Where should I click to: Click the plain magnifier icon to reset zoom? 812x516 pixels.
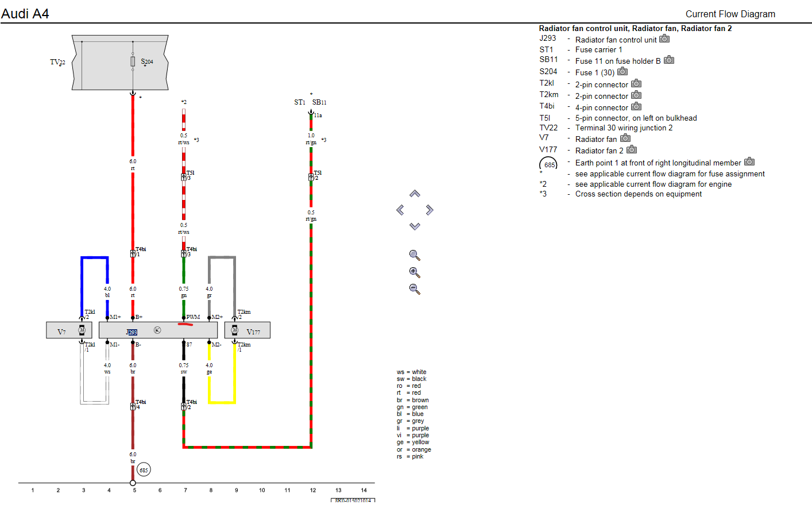[415, 255]
